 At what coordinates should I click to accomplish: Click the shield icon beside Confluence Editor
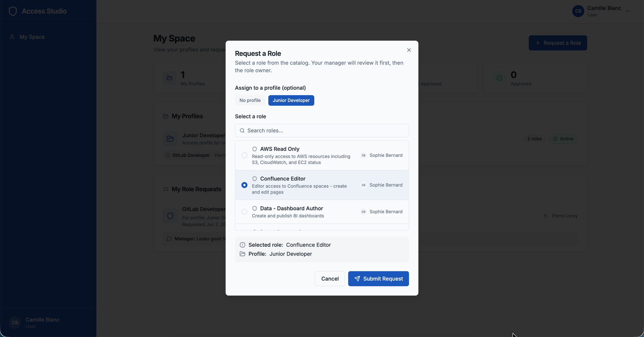tap(254, 178)
